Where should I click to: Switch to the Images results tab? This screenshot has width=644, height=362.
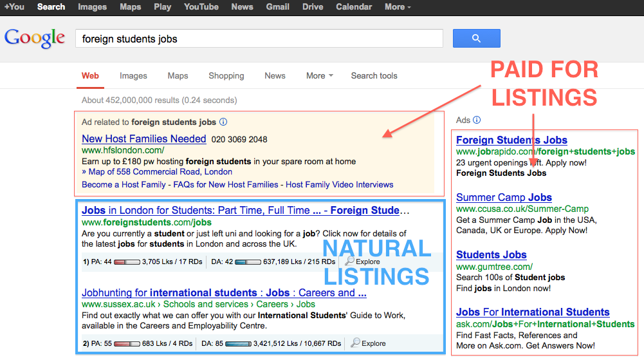point(133,76)
